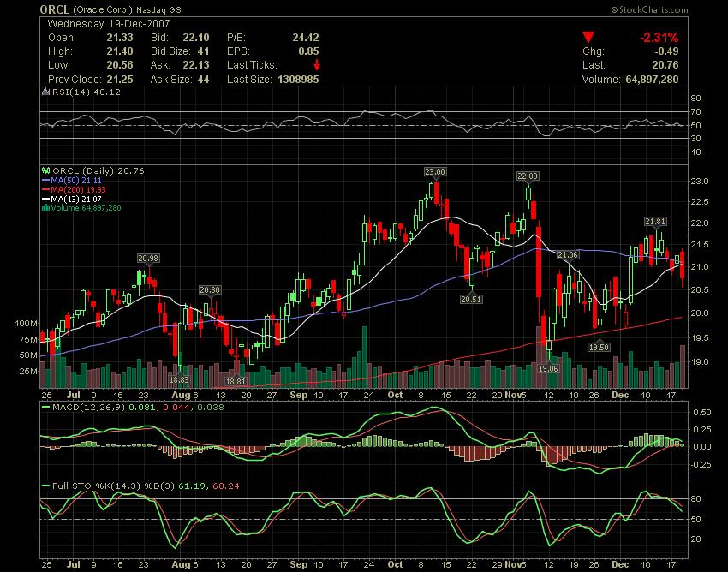Click the white MA(13) legend line marker
The image size is (728, 572).
pyautogui.click(x=45, y=199)
